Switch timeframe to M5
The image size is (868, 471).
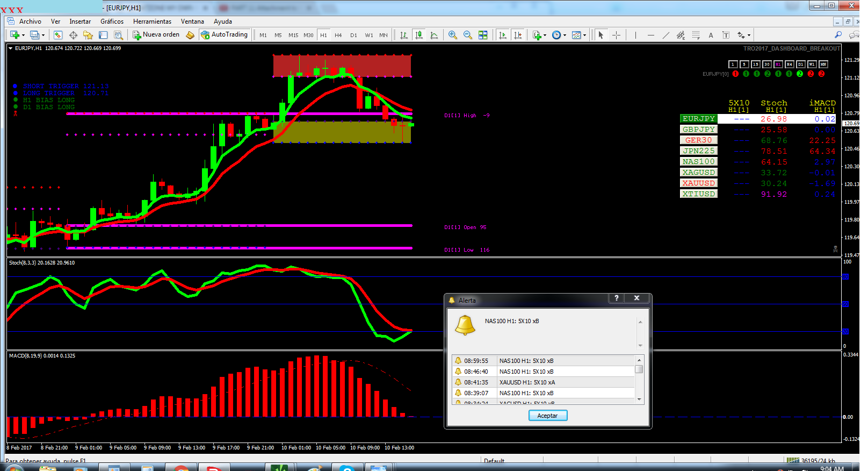278,35
